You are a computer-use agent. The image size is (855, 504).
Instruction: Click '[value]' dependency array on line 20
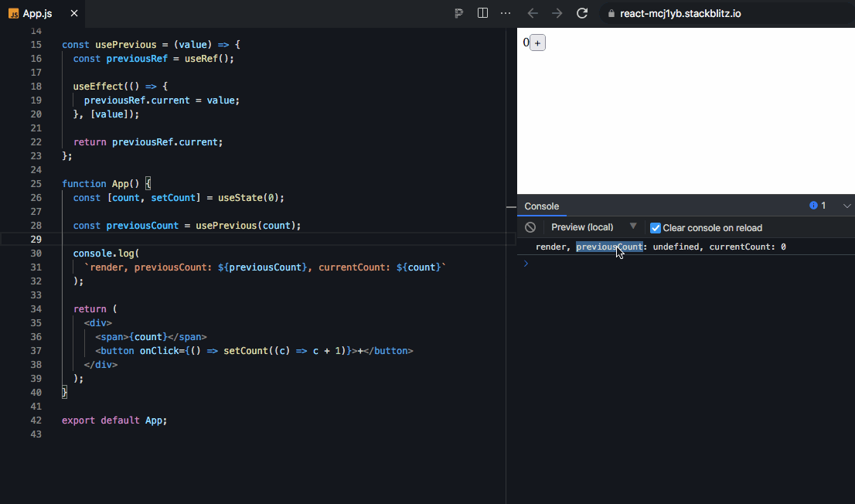109,114
